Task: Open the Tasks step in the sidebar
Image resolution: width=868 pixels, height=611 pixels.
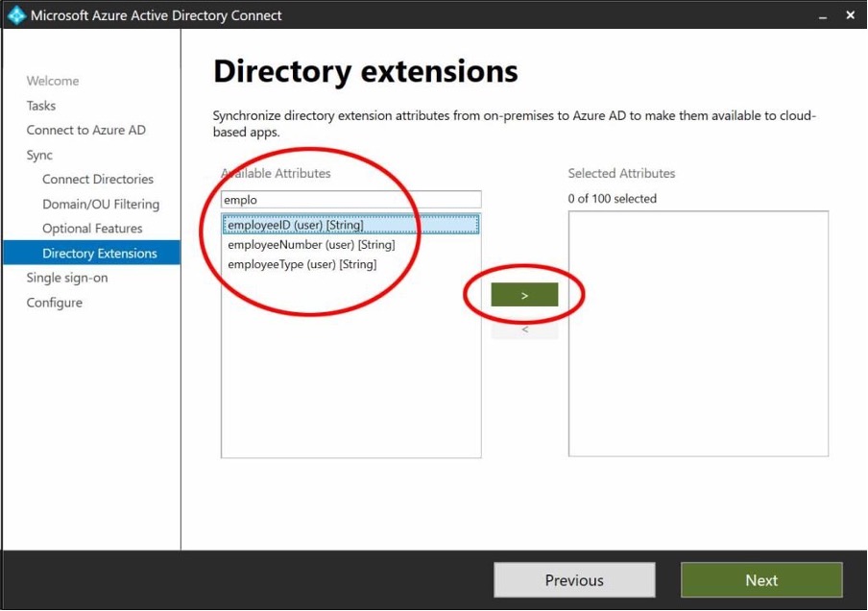Action: (41, 106)
